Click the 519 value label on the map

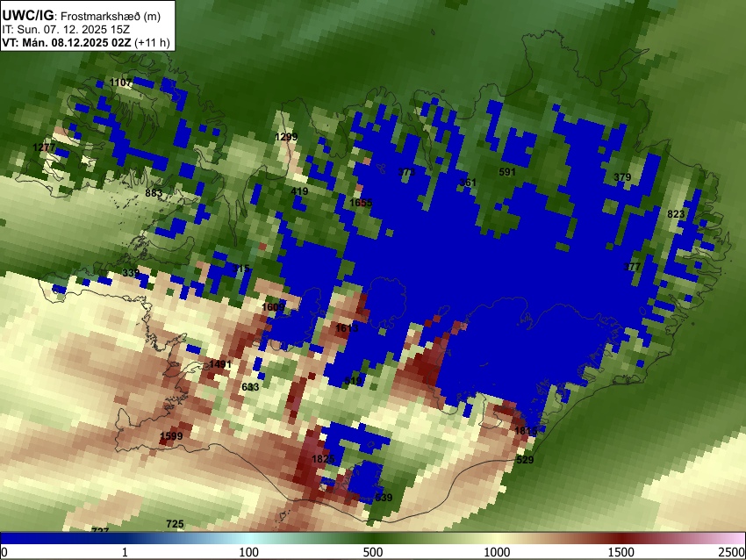(x=353, y=381)
